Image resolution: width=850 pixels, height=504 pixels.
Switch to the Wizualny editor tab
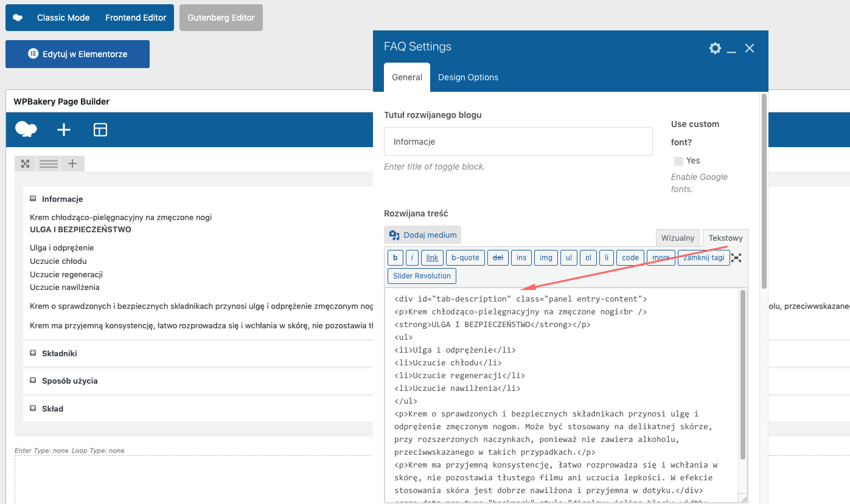tap(678, 238)
